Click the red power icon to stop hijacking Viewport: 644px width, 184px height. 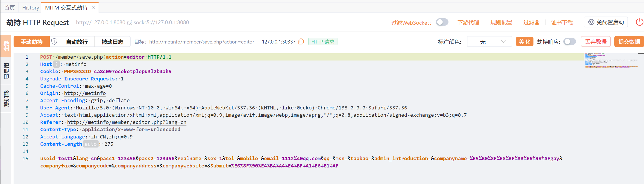point(639,22)
